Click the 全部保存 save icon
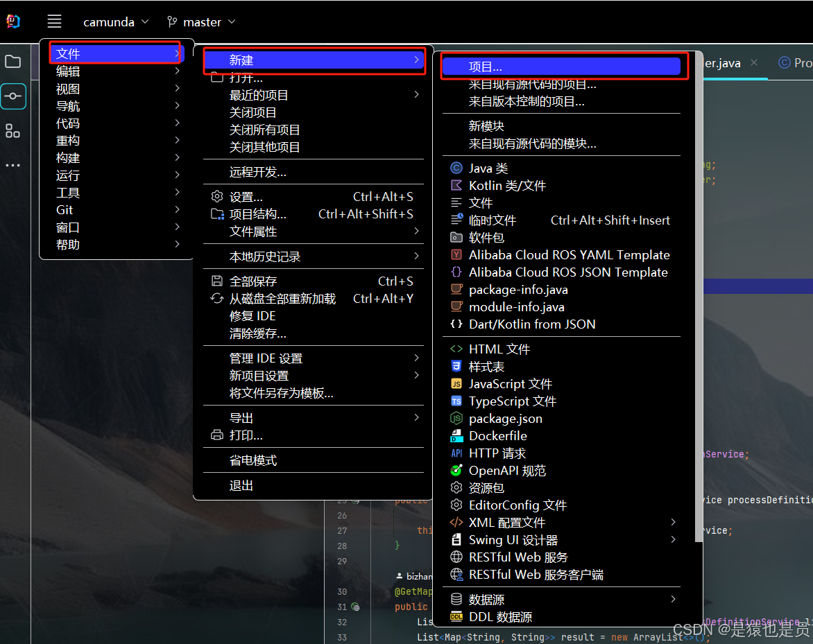This screenshot has height=644, width=813. coord(216,281)
